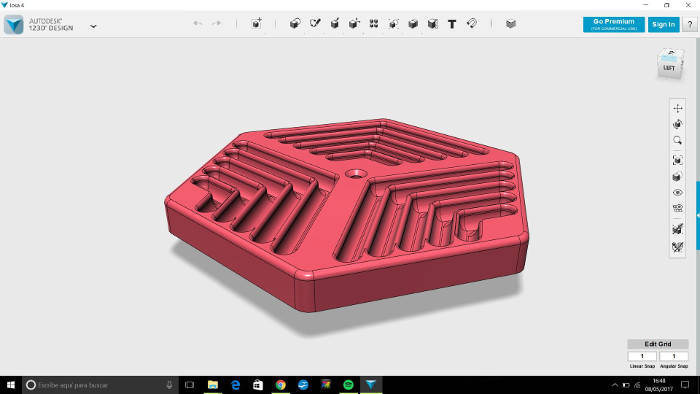Select the Pan navigation tool

(678, 108)
